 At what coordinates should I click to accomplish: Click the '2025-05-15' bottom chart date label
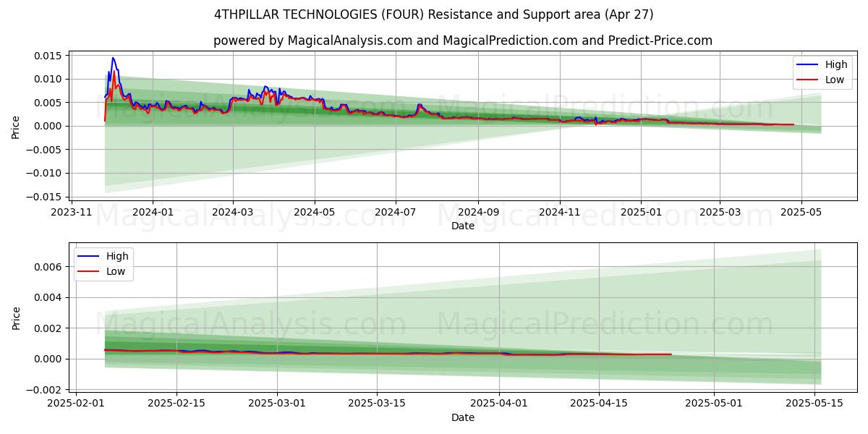(814, 404)
